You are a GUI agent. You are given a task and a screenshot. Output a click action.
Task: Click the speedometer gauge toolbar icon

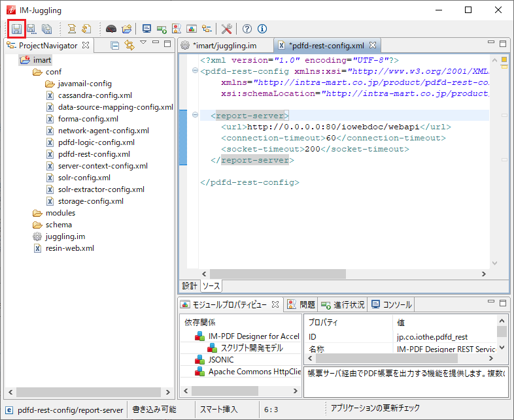pos(111,29)
